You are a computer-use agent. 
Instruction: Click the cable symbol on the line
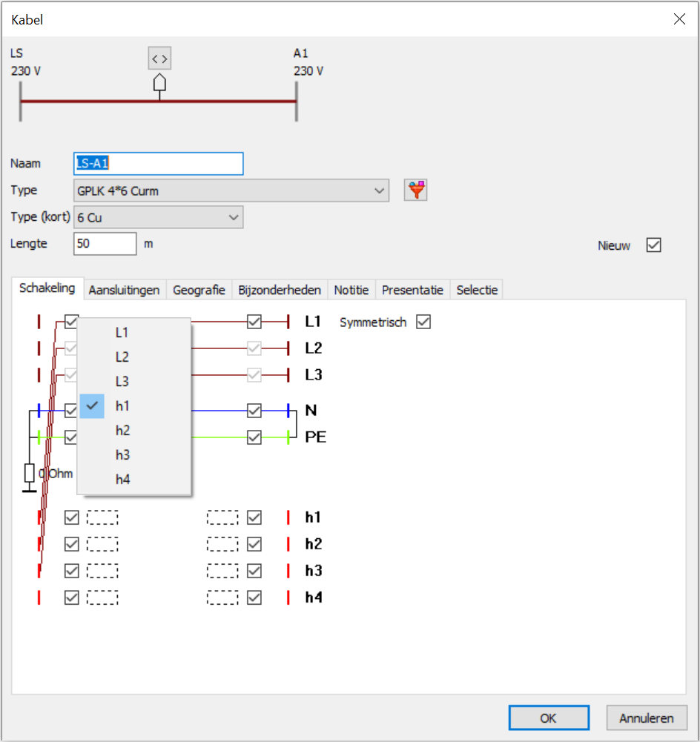pos(159,83)
